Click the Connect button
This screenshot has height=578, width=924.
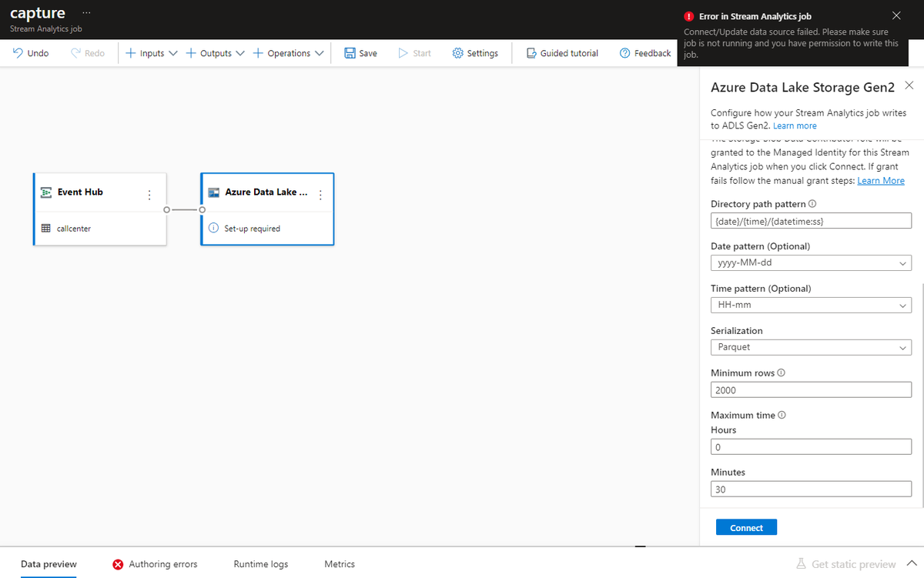click(746, 527)
